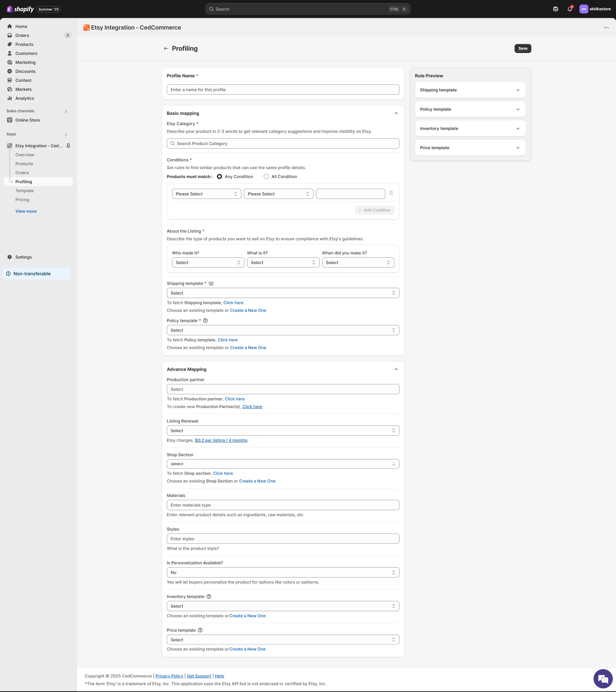Click the $0.2 per listing / 4 months link
616x692 pixels.
click(x=221, y=440)
